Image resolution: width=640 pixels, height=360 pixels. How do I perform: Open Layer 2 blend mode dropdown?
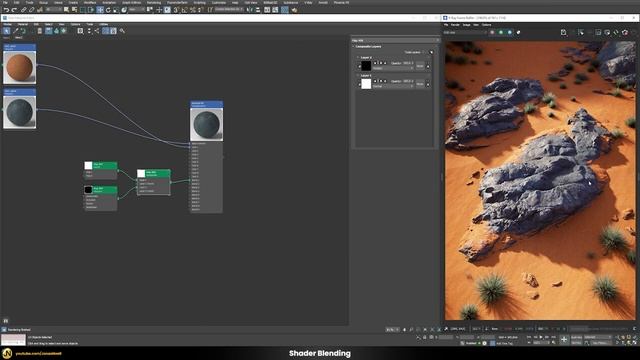[393, 68]
